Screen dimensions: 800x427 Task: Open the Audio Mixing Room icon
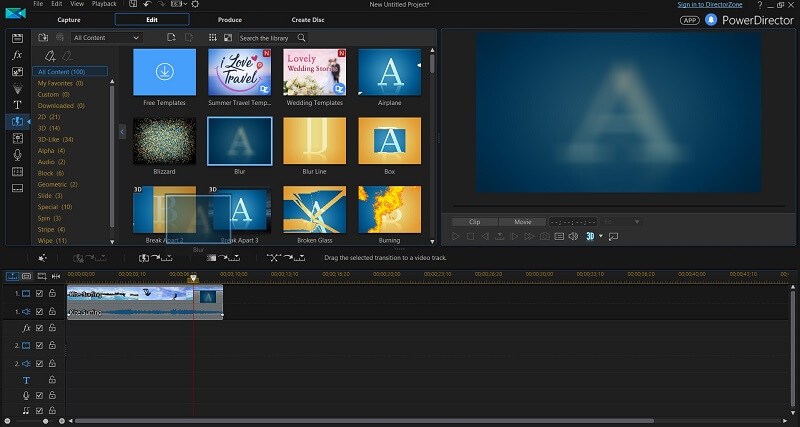[x=17, y=138]
